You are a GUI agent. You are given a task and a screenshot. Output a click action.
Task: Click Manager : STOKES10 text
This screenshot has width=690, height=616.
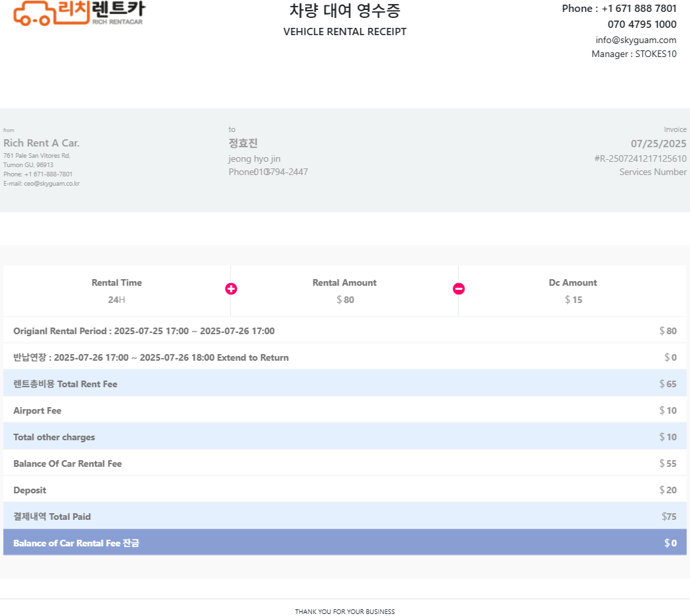[x=634, y=54]
